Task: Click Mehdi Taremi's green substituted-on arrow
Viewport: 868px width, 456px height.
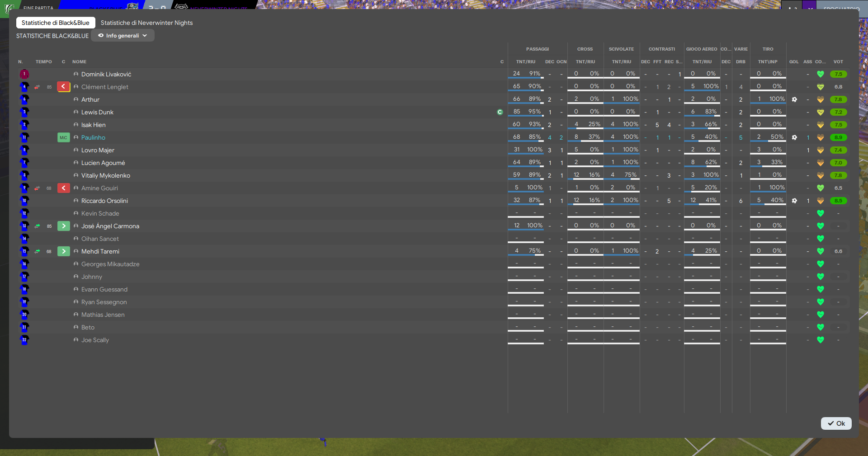Action: 63,251
